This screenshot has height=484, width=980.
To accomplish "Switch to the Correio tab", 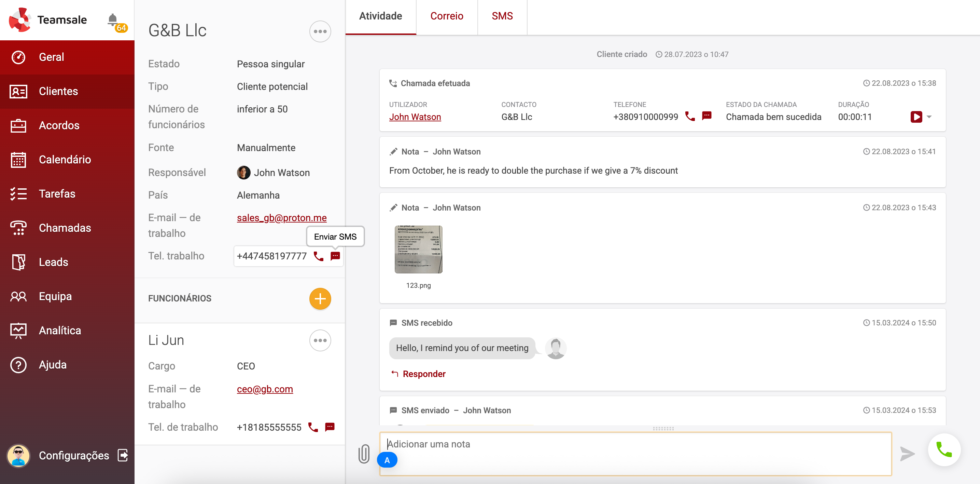I will (447, 16).
